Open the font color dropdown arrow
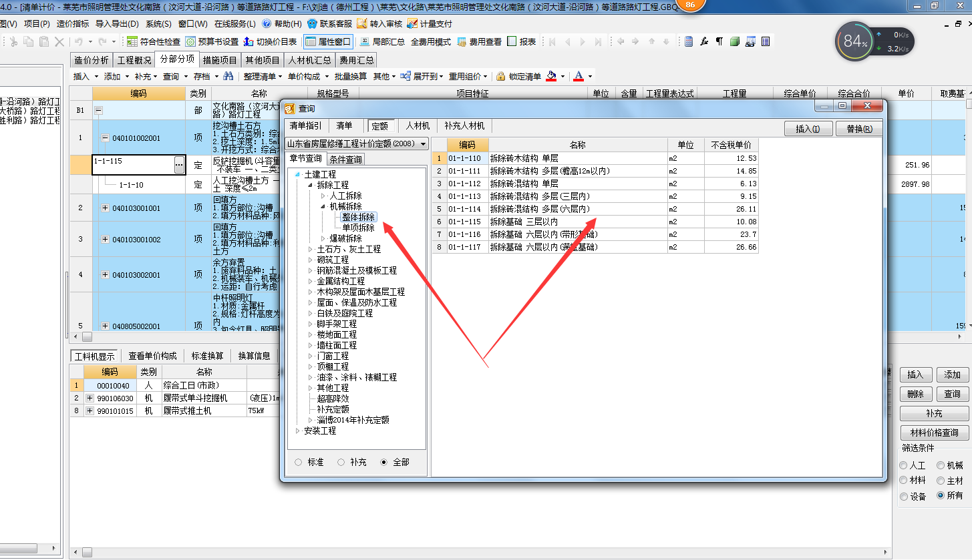This screenshot has height=560, width=972. tap(590, 77)
